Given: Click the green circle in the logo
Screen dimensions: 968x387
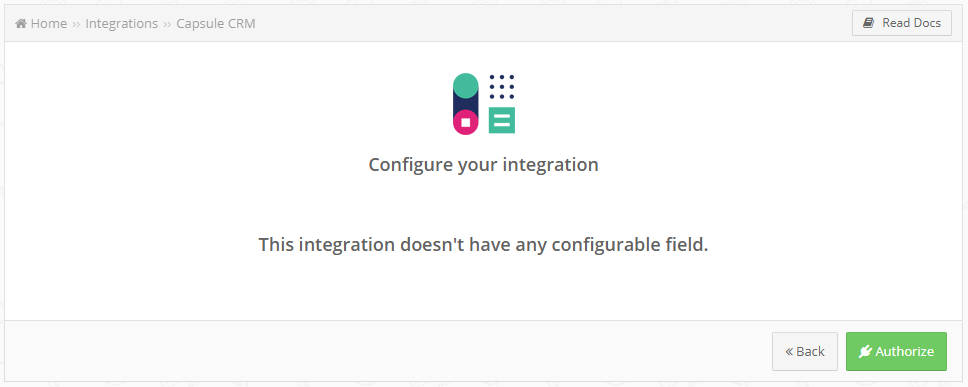Looking at the screenshot, I should coord(465,86).
